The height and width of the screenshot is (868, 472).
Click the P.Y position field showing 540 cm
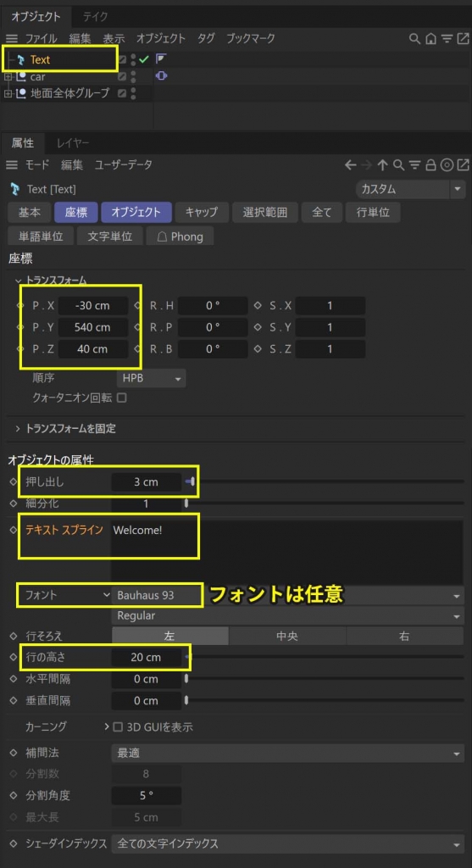(x=93, y=327)
